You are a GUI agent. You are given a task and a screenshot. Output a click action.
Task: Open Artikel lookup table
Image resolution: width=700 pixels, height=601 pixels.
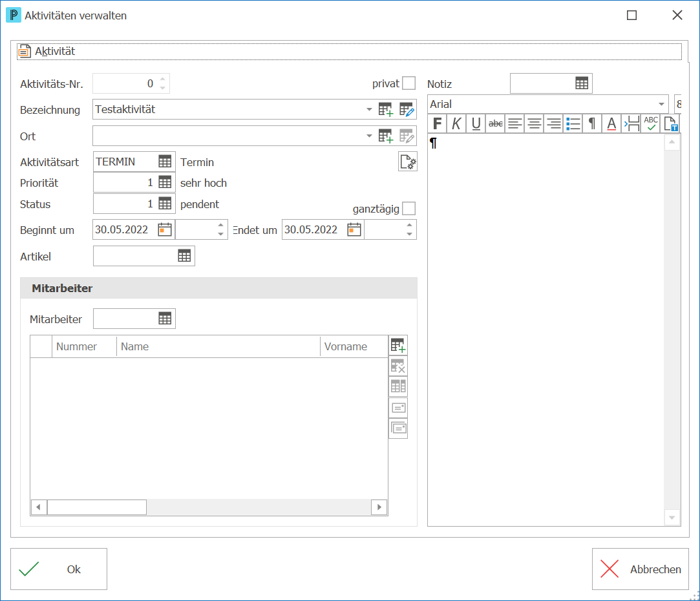pos(184,256)
